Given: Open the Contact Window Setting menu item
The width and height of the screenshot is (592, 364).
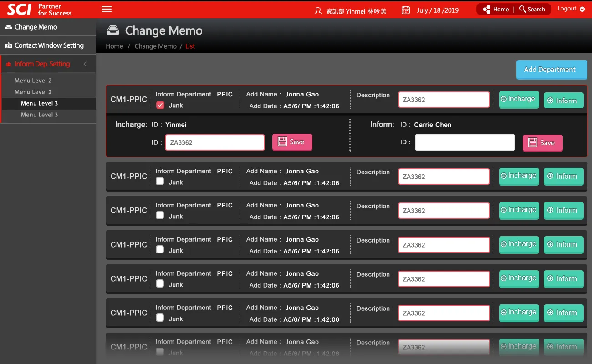Looking at the screenshot, I should pyautogui.click(x=48, y=45).
